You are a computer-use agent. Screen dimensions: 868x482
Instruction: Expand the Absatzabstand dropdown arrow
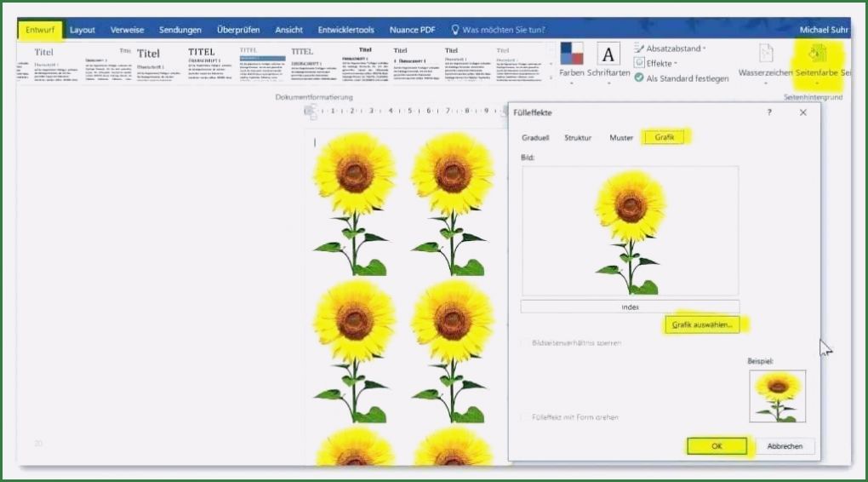(704, 49)
